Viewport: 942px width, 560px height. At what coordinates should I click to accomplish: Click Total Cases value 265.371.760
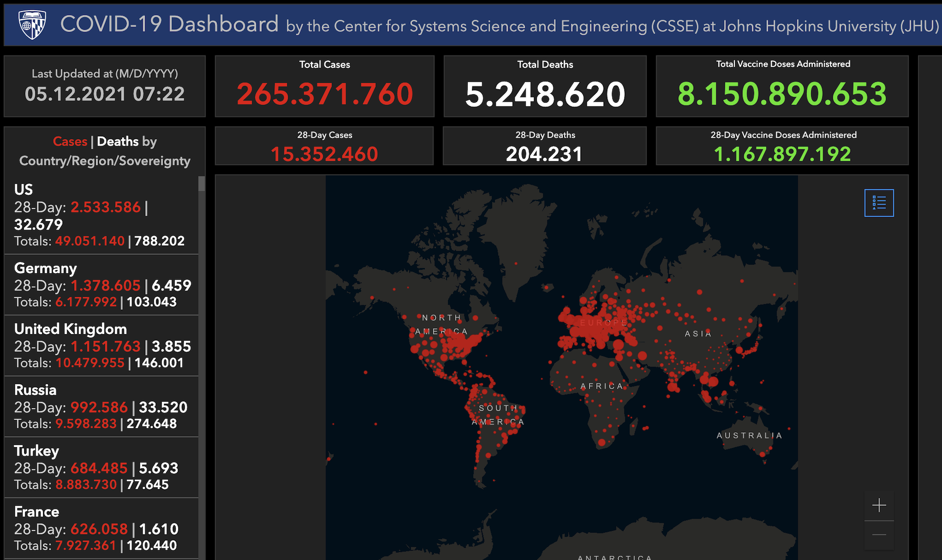[325, 94]
